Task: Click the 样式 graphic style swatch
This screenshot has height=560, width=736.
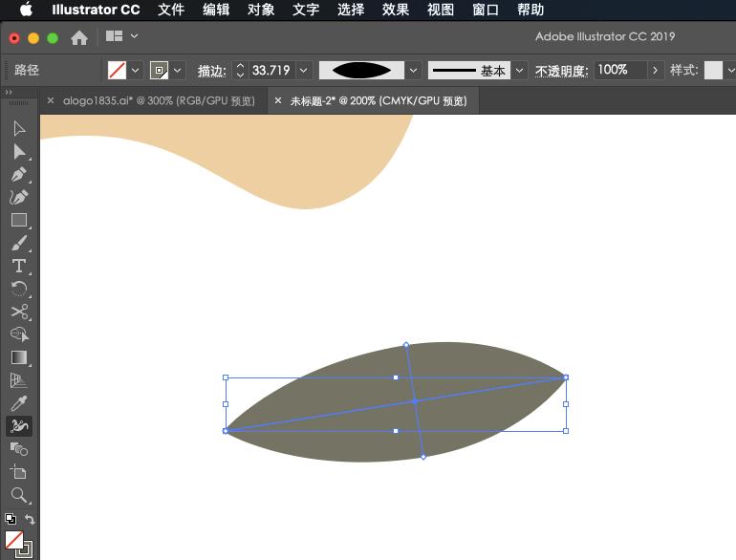Action: click(x=713, y=71)
